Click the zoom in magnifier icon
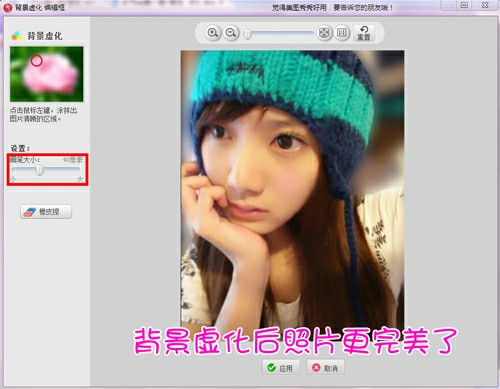500x389 pixels. pos(213,33)
